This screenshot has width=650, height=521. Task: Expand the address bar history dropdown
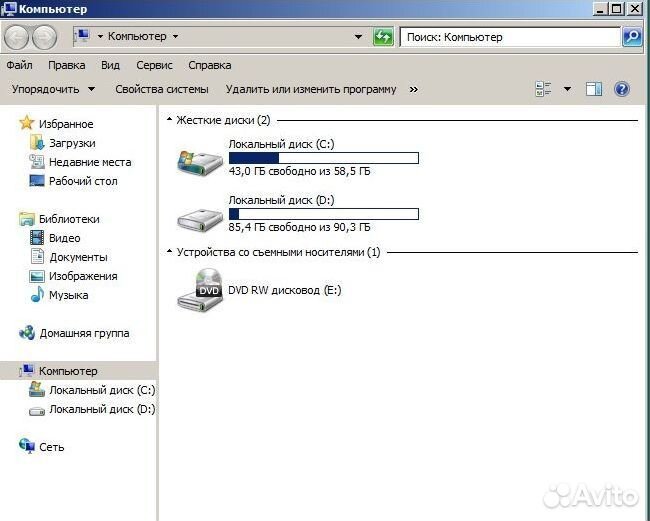pyautogui.click(x=359, y=37)
